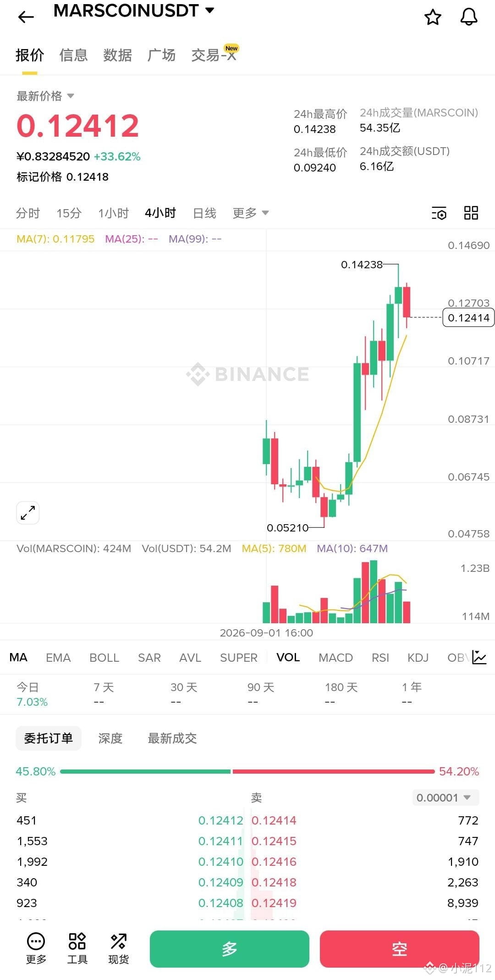
Task: Select the 深度 depth tab
Action: point(110,738)
